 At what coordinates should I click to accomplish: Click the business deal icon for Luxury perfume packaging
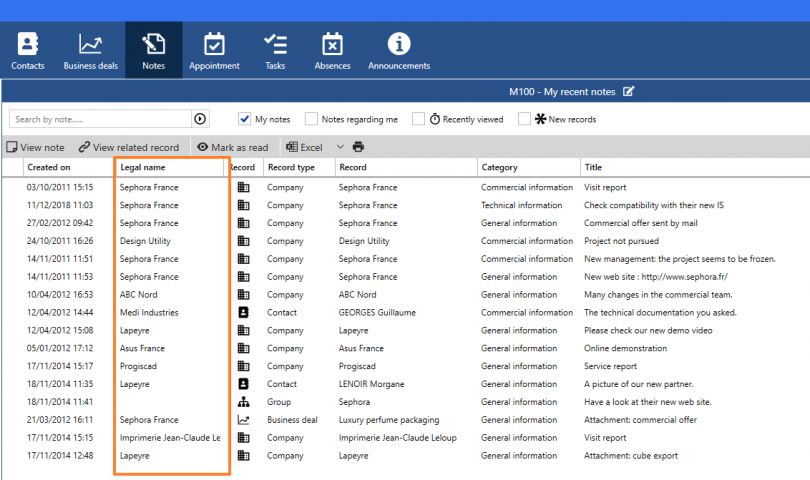[243, 420]
